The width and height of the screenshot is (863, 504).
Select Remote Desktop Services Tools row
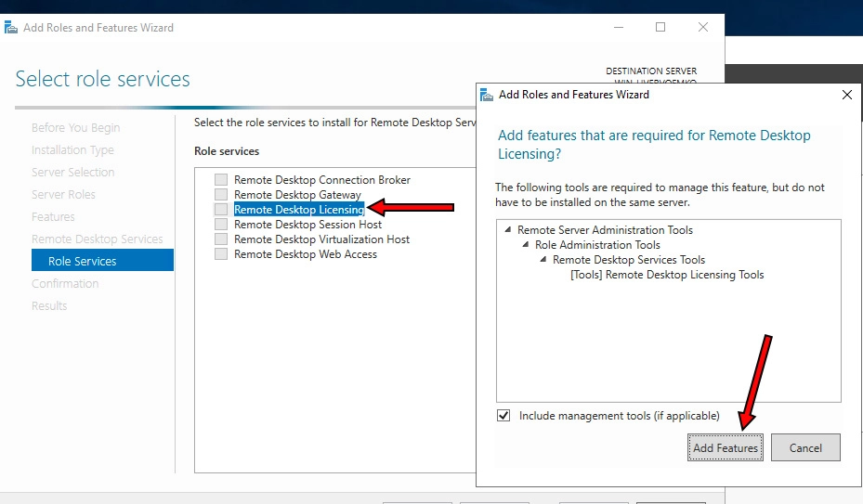click(x=629, y=260)
